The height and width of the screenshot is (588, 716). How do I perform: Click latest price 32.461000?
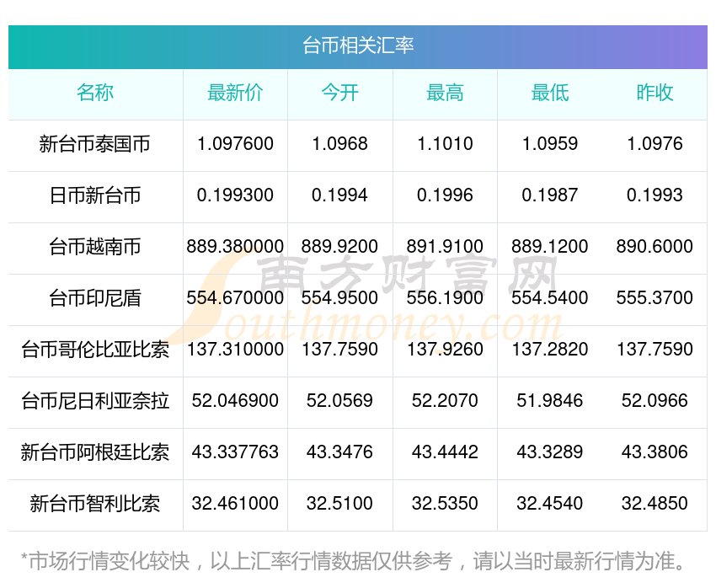coord(235,504)
